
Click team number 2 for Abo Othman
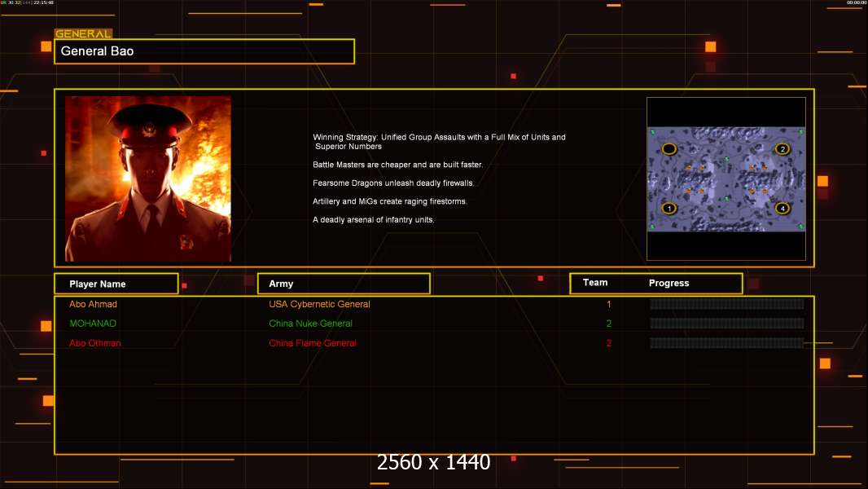point(608,343)
